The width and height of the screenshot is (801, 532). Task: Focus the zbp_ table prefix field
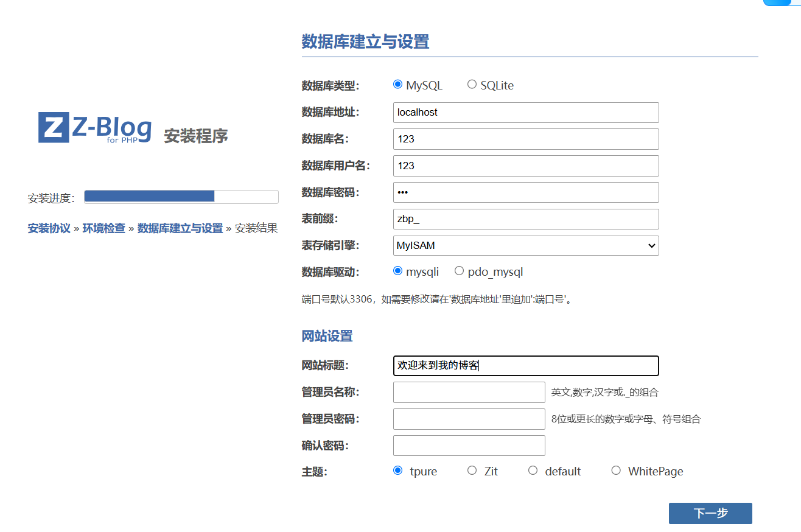point(526,219)
